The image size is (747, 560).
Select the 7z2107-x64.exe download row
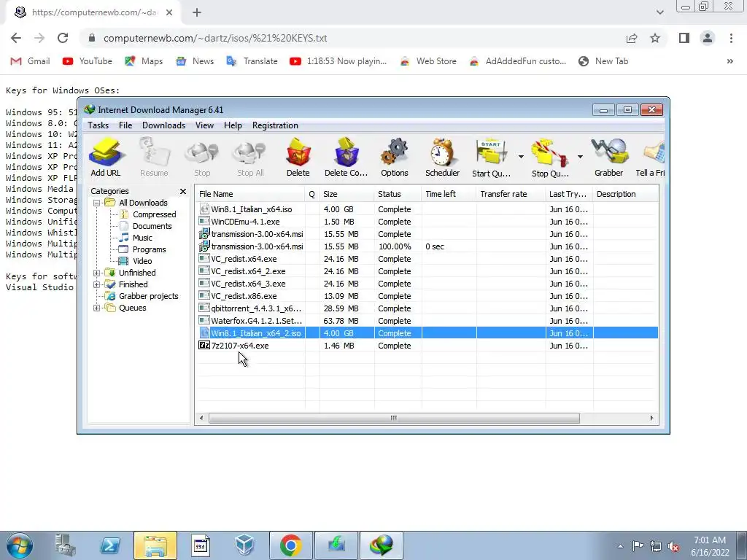[427, 346]
